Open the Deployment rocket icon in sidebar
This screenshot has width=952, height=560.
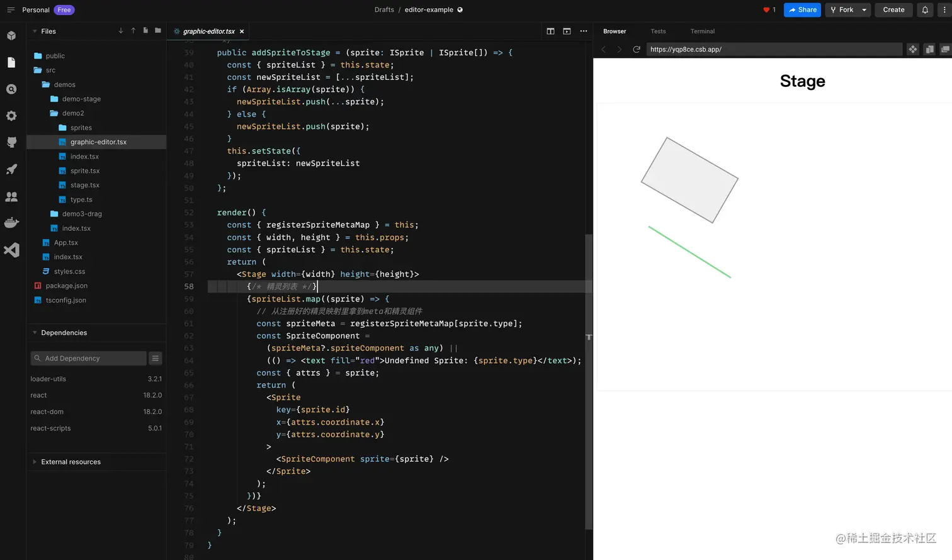coord(11,169)
